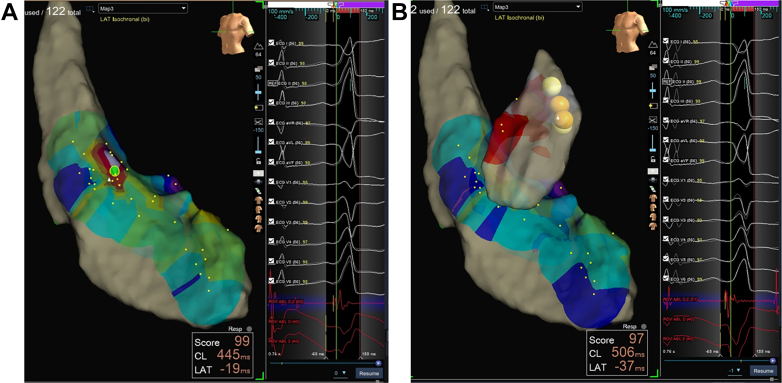Click the ROV ABL D-2 channel label in panel B
The width and height of the screenshot is (782, 383).
(681, 300)
